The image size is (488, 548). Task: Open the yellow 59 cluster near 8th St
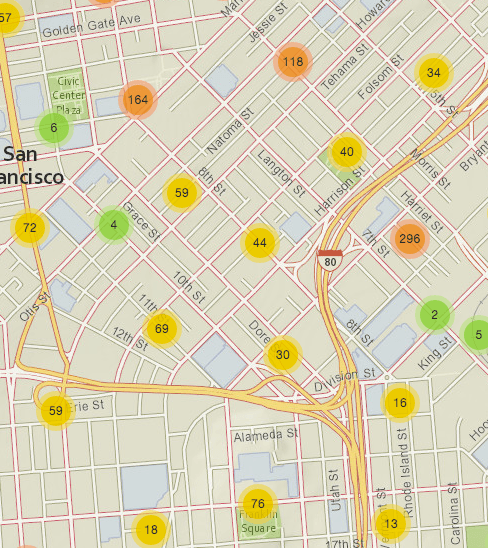(x=182, y=193)
